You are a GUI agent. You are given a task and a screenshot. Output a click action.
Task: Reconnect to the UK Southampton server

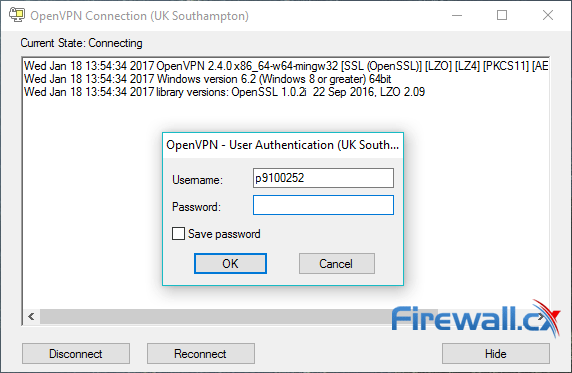201,354
